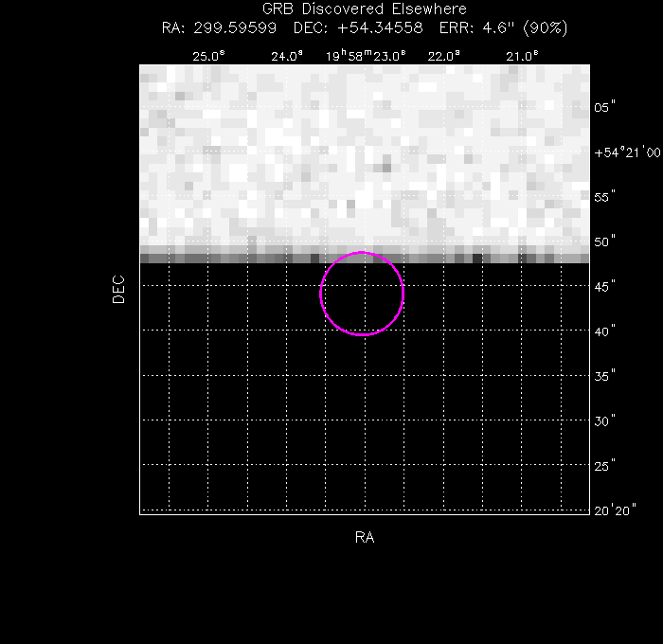Click the 24.0s RA tick label

coord(287,56)
